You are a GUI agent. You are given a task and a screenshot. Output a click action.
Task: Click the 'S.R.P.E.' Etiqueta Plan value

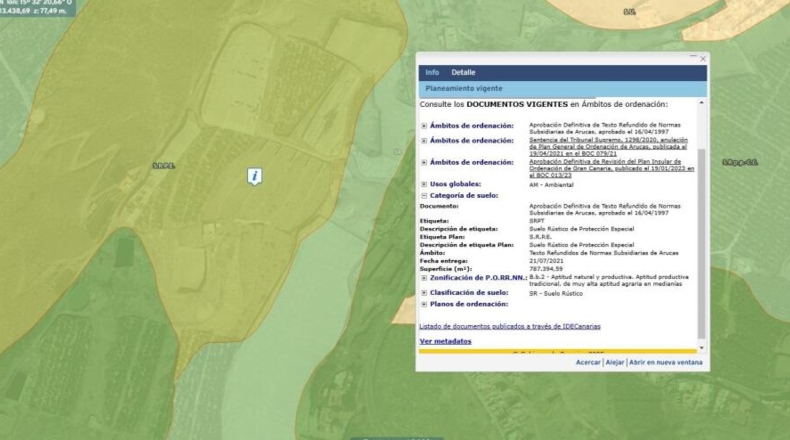coord(540,237)
